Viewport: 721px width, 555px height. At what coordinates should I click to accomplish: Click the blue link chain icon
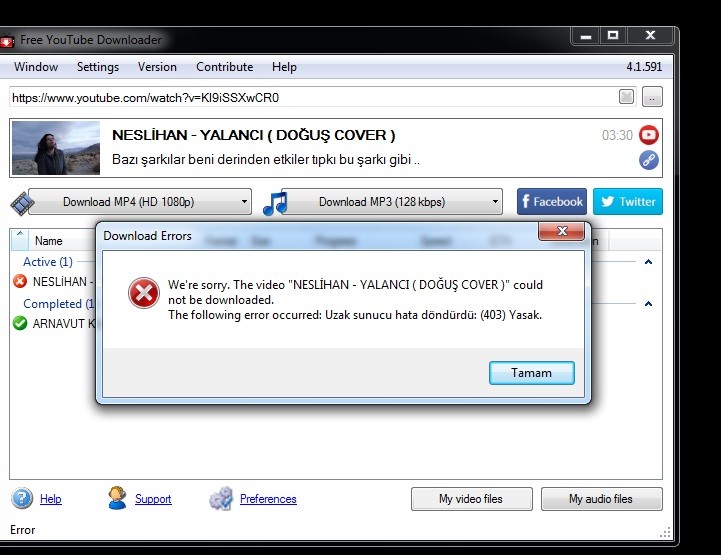click(x=648, y=160)
